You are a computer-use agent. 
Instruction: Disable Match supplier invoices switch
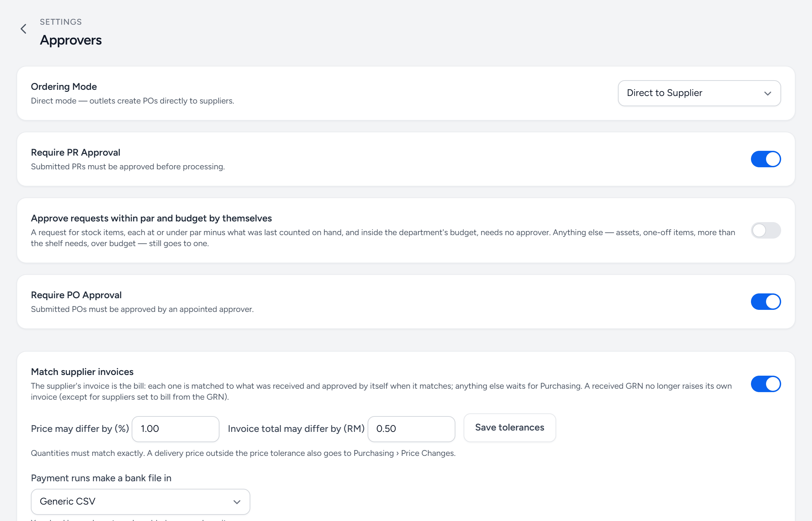point(766,384)
